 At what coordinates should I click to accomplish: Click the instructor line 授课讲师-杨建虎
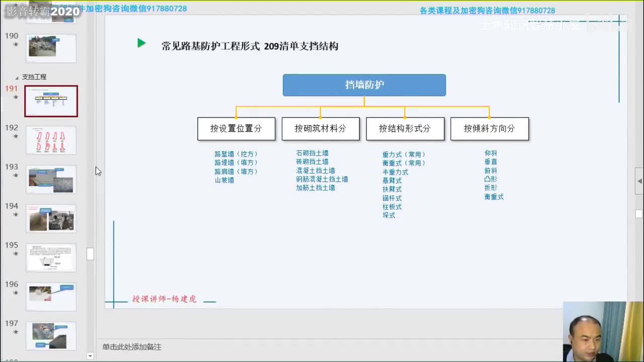165,299
